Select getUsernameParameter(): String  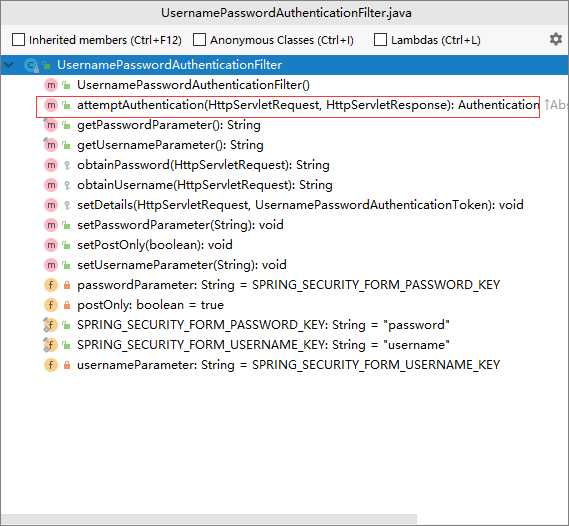point(170,145)
